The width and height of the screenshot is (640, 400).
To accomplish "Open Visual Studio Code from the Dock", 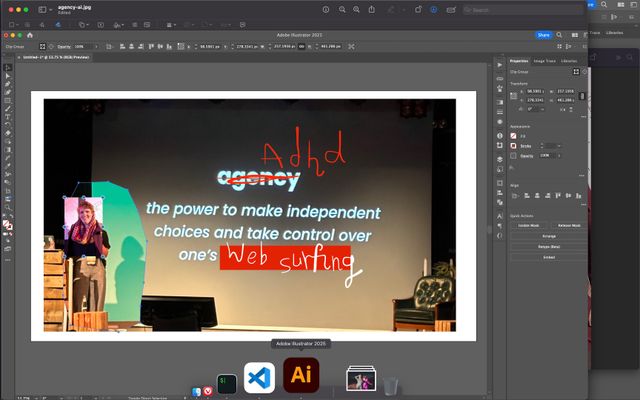I will [x=259, y=378].
